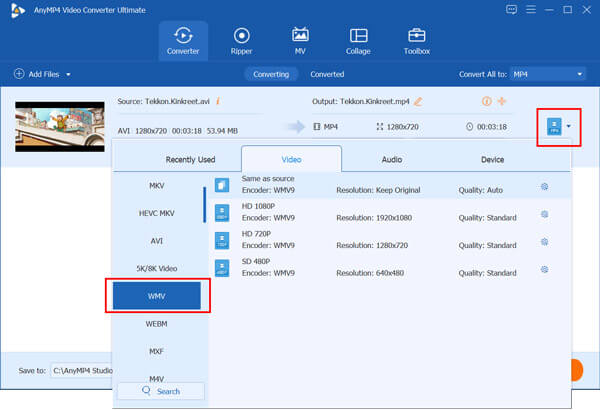The width and height of the screenshot is (600, 410).
Task: Select WEBM in the format list
Action: click(157, 324)
